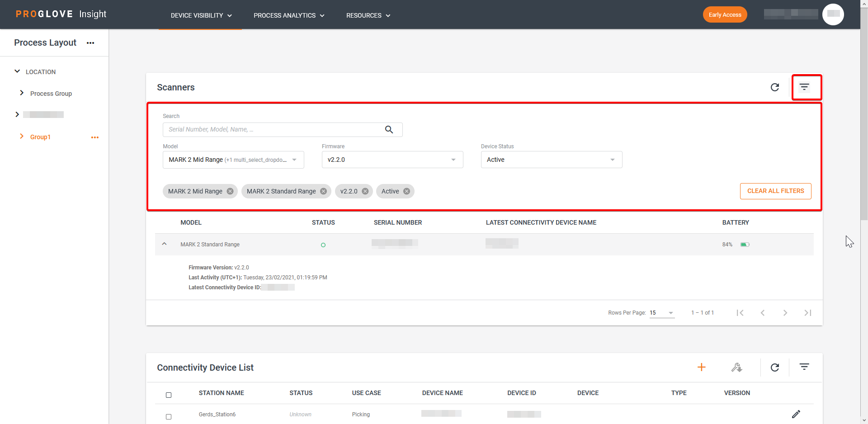
Task: Go to next page of scanners
Action: pos(785,313)
